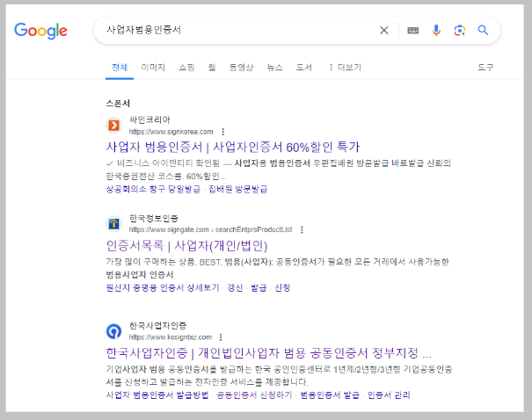Open 원산지 증명용 인증서 상세보기 sitelink
Screen dimensions: 532x420
(x=163, y=288)
